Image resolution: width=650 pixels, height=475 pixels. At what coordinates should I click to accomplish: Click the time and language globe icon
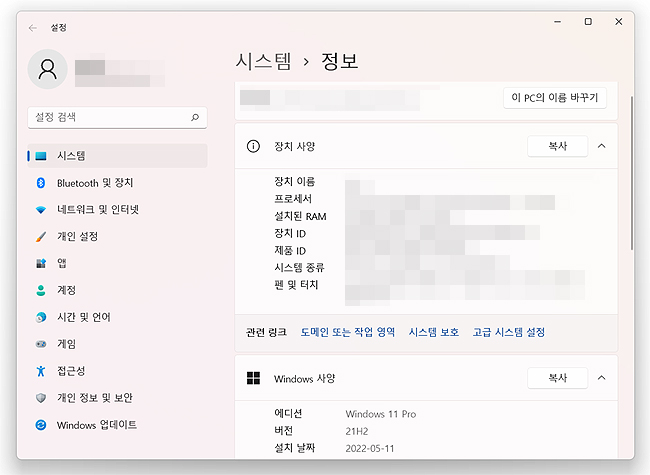tap(41, 317)
